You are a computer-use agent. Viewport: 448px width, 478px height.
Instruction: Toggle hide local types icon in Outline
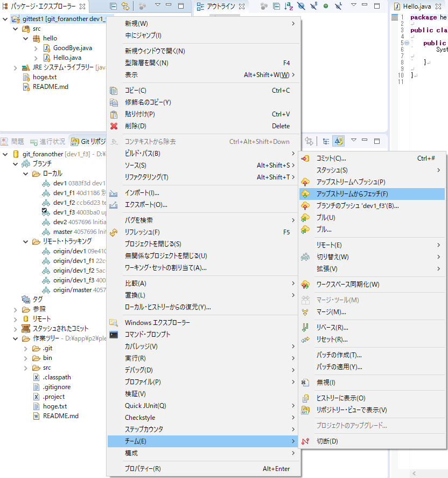click(338, 6)
